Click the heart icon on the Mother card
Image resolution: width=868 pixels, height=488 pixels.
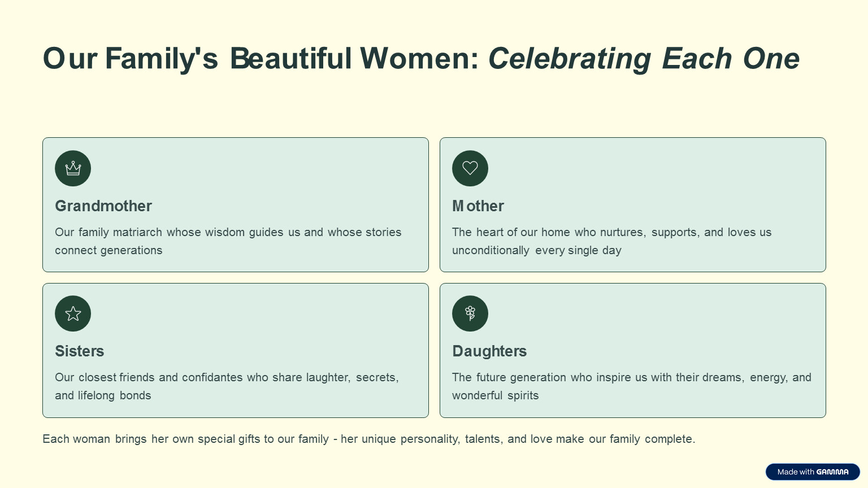(x=470, y=168)
